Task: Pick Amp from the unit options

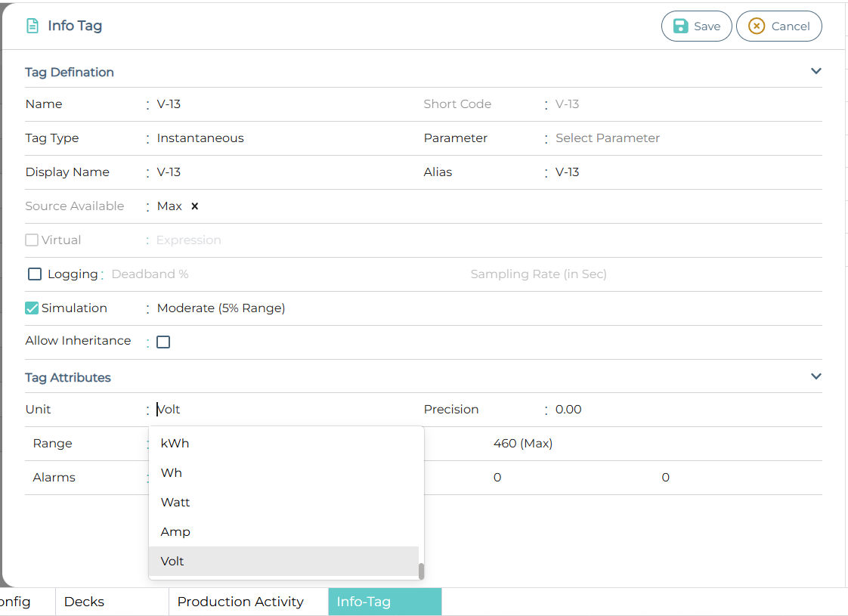Action: 175,532
